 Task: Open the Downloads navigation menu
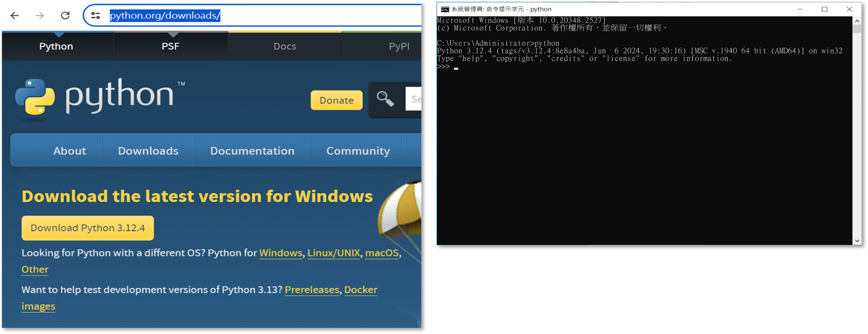pyautogui.click(x=148, y=151)
